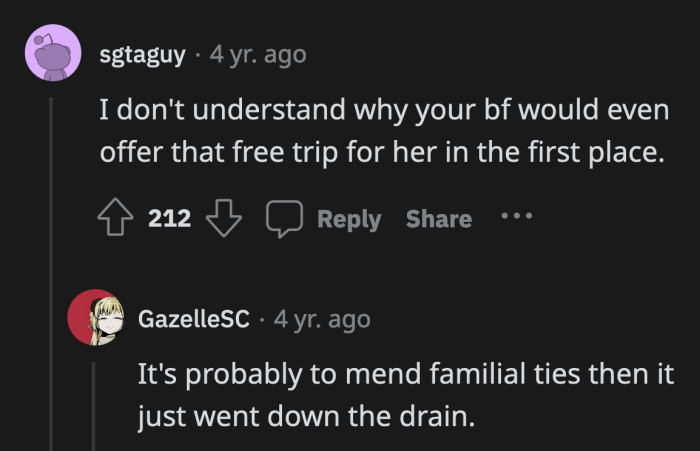Image resolution: width=700 pixels, height=451 pixels.
Task: Click the 212 vote count
Action: 169,219
